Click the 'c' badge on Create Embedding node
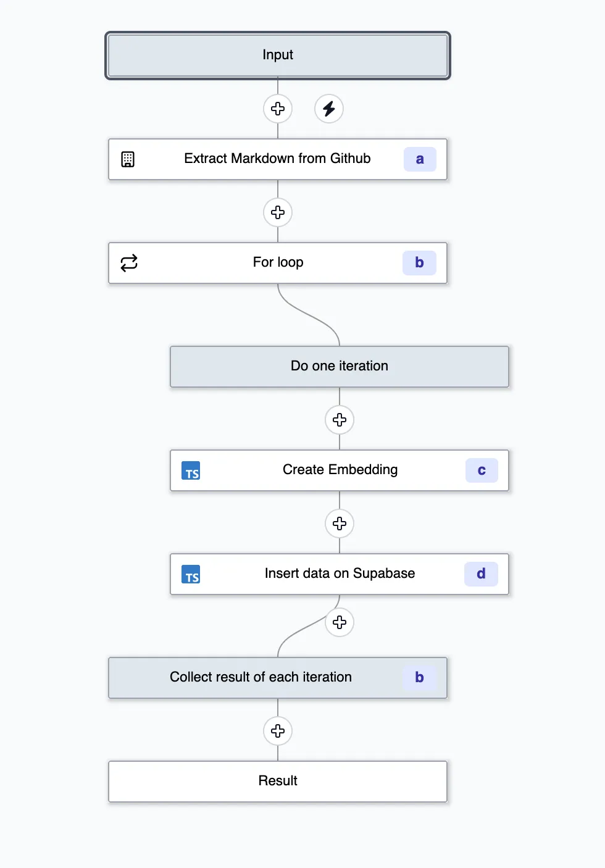 [x=482, y=470]
